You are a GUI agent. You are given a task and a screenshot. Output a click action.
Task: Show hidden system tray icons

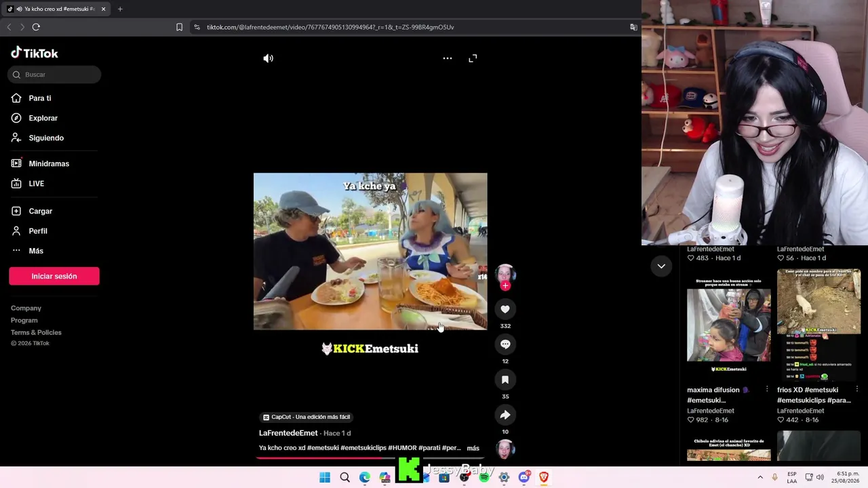[760, 477]
